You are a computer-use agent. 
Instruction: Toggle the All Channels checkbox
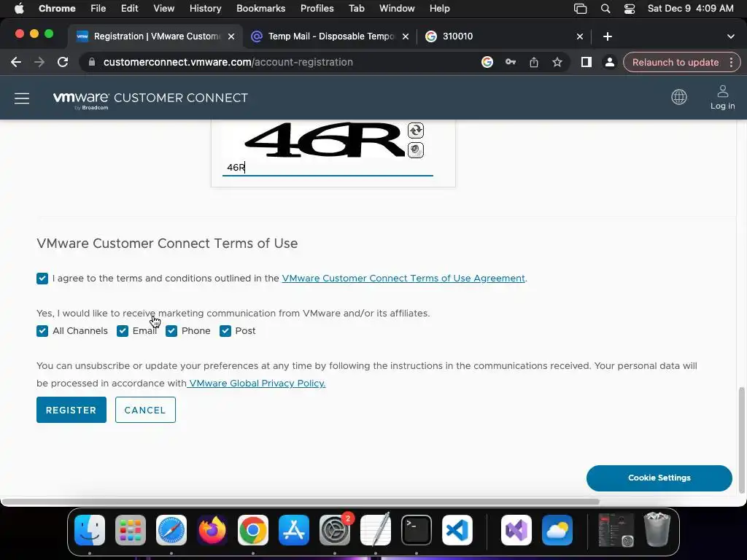(42, 331)
